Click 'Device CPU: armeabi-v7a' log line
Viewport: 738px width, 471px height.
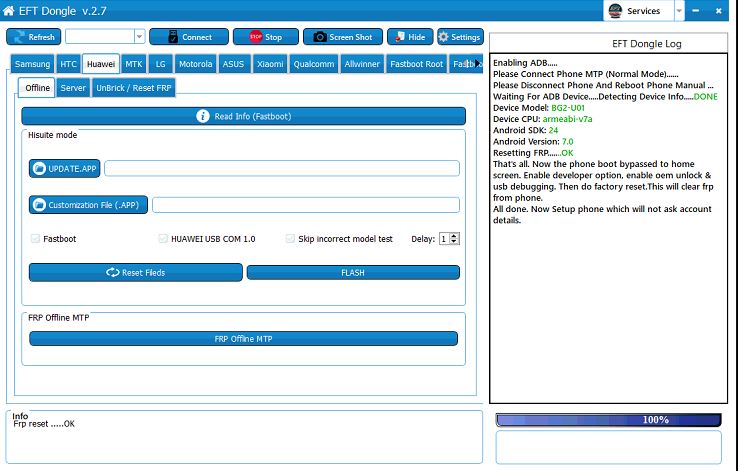coord(543,119)
